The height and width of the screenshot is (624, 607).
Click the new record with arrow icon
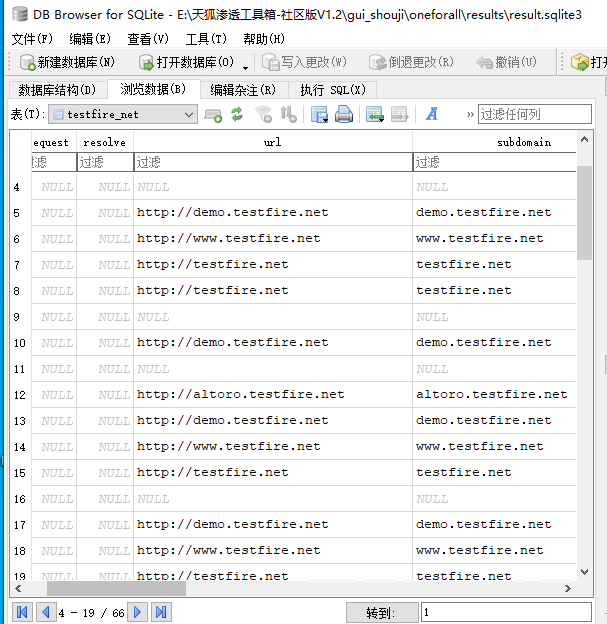click(375, 115)
